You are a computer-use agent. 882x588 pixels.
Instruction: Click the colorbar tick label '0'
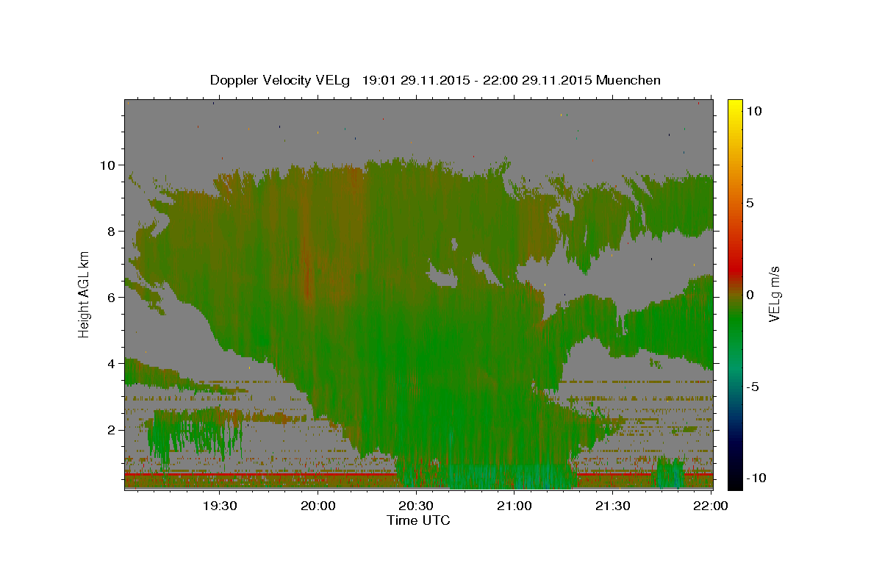[x=751, y=295]
